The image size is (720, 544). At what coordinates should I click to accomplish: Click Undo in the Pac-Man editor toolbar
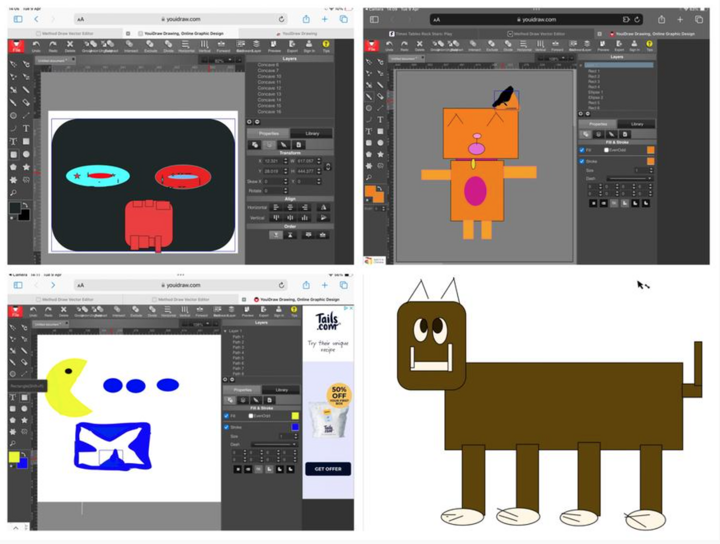pyautogui.click(x=33, y=312)
